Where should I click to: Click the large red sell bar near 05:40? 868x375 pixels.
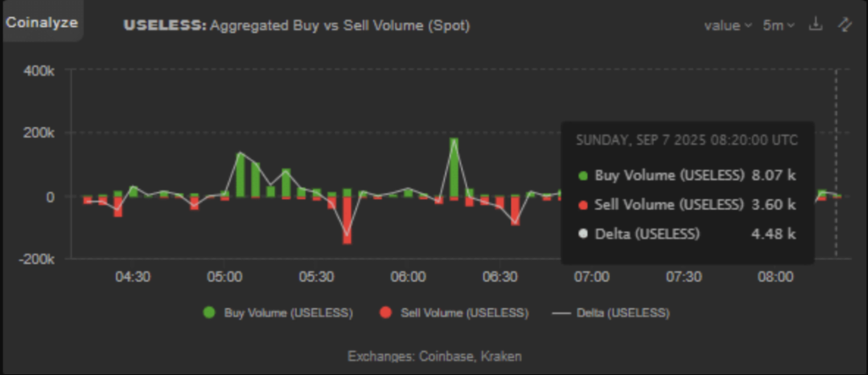[347, 221]
